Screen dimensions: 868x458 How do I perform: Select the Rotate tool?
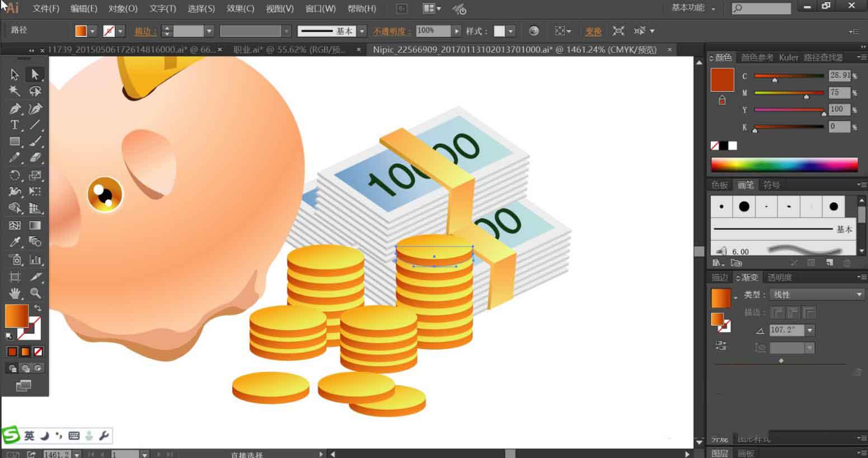[15, 175]
